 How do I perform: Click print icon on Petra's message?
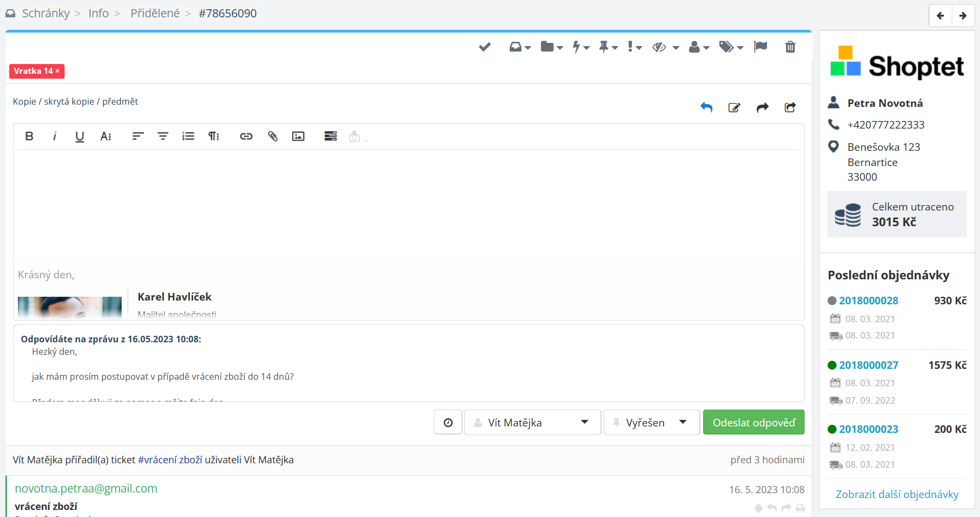(800, 508)
